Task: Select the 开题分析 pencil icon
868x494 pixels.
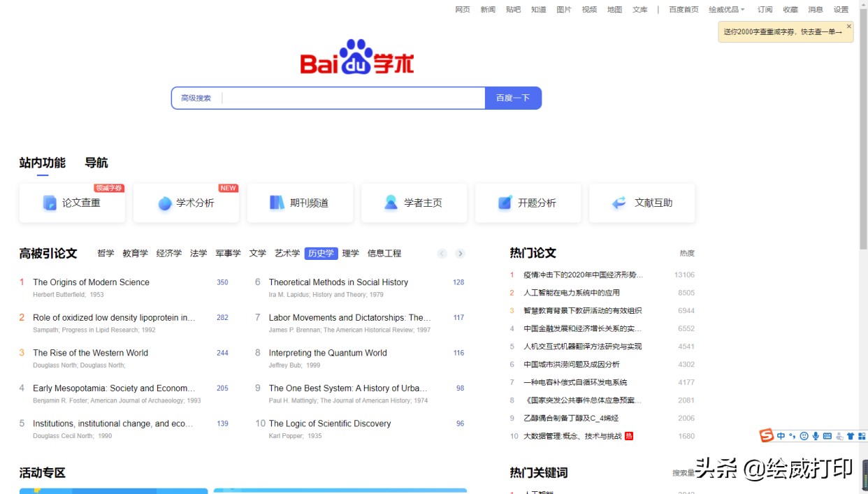Action: tap(505, 203)
